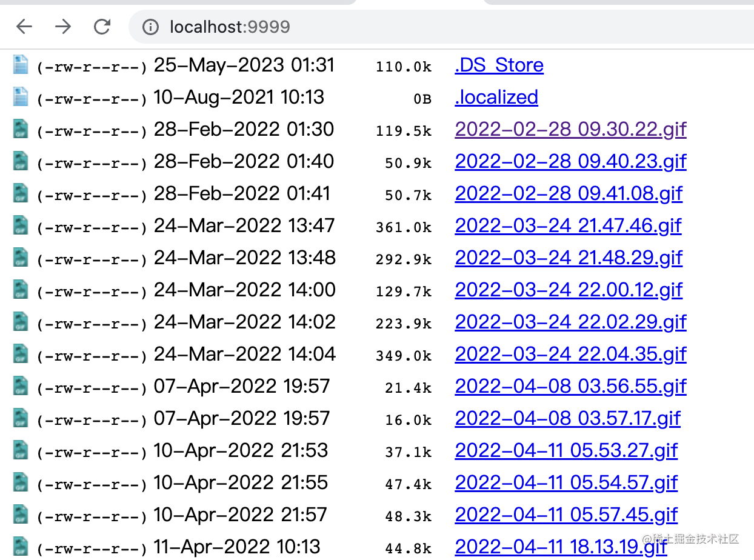
Task: Click GIF icon for 2022-04-11 05.57.45.gif
Action: pos(21,515)
